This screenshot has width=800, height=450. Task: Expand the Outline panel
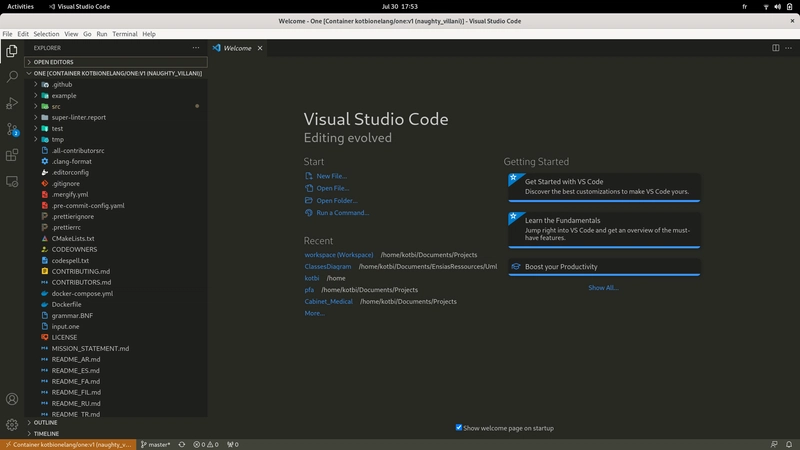(x=46, y=422)
